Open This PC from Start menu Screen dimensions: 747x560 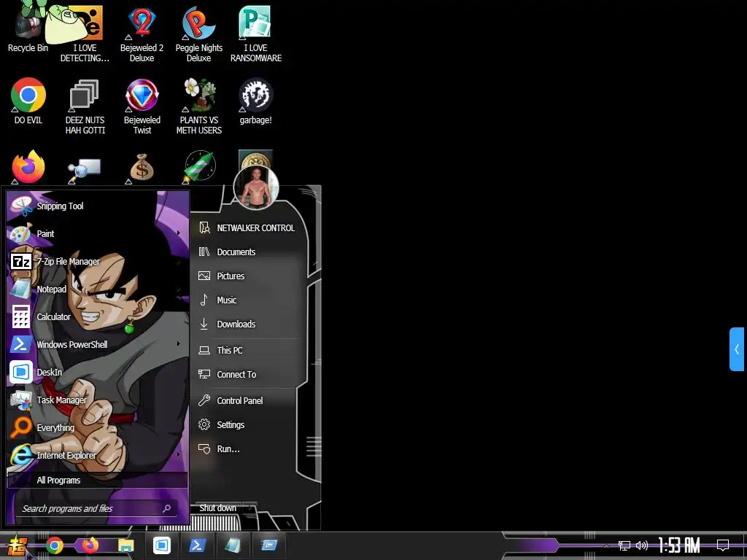(248, 351)
